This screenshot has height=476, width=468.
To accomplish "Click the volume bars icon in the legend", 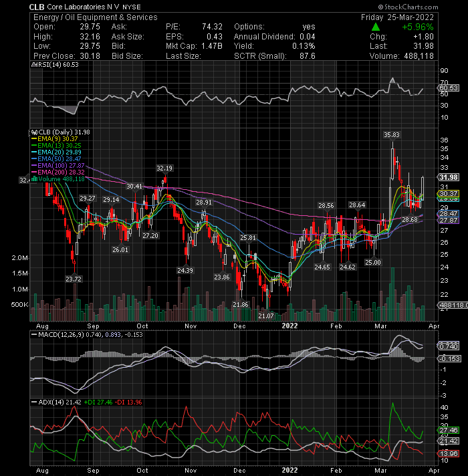I will [34, 178].
